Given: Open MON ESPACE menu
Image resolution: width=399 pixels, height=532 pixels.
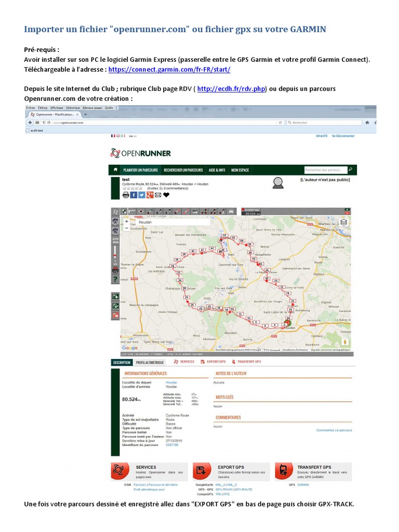Looking at the screenshot, I should pos(240,170).
